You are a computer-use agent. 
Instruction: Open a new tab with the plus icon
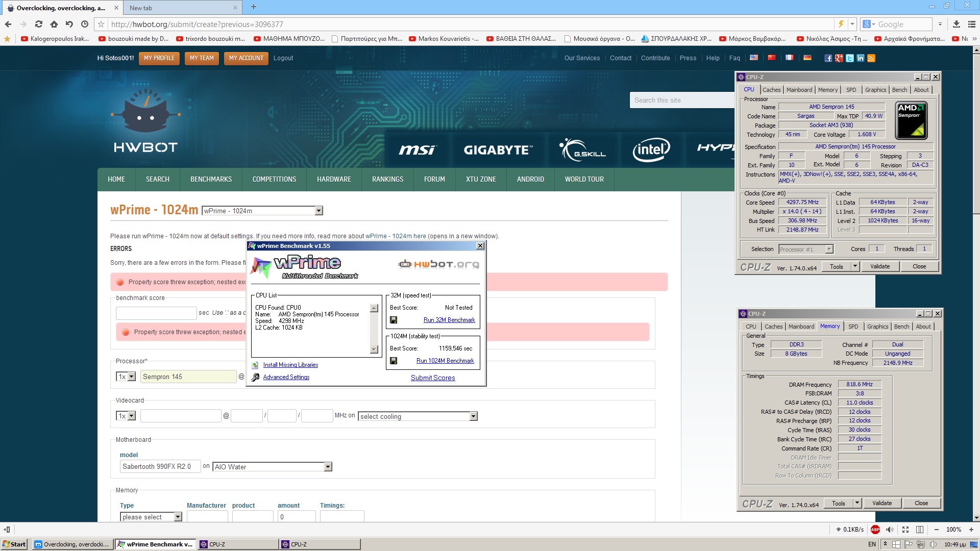[254, 7]
